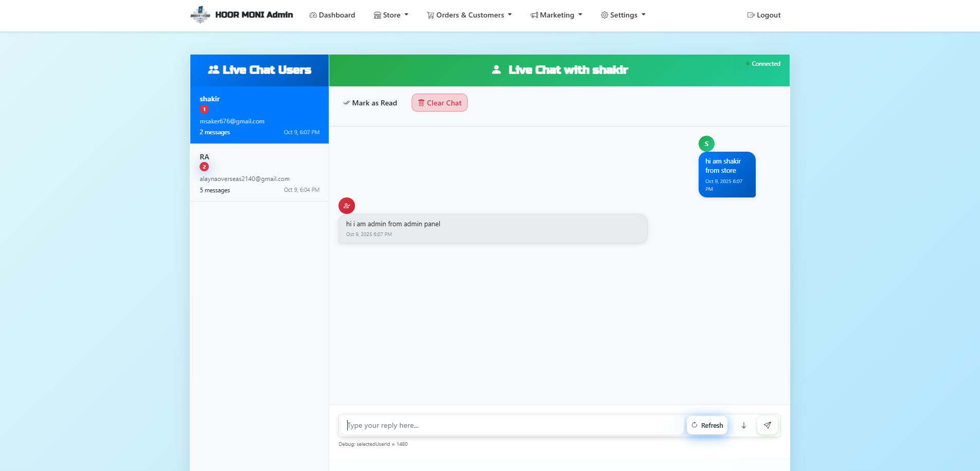Click the HOOR MONI logo image
This screenshot has height=471, width=980.
200,15
